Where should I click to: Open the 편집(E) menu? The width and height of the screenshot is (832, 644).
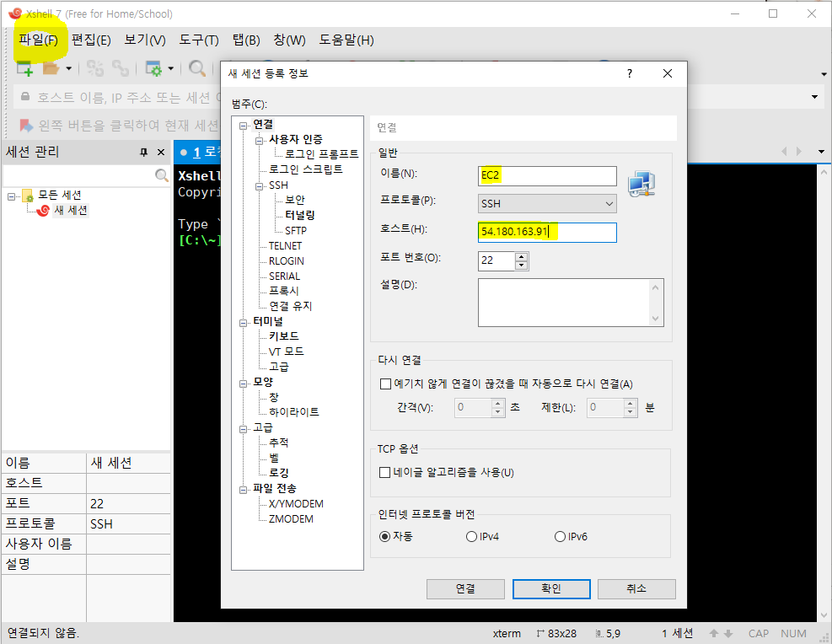91,40
